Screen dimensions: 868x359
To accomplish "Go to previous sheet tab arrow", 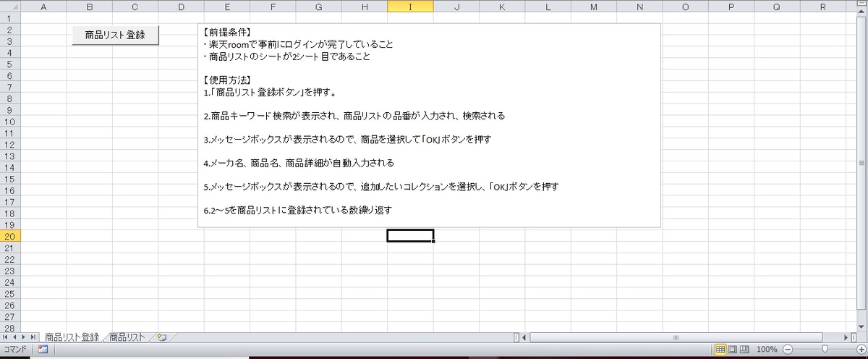I will click(15, 337).
